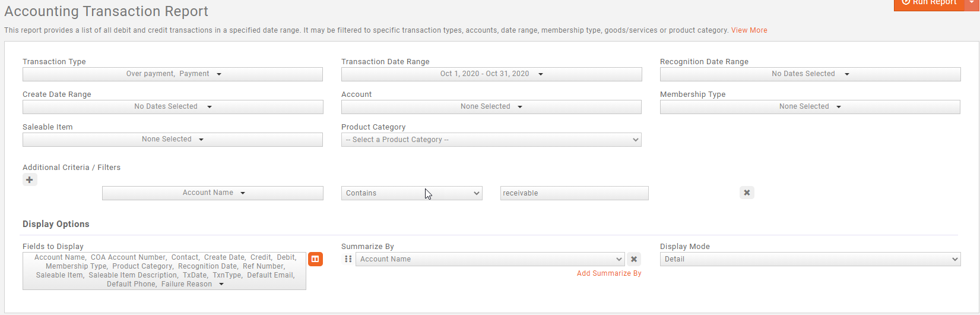Open the Display Mode dropdown
The width and height of the screenshot is (980, 315).
coord(810,259)
